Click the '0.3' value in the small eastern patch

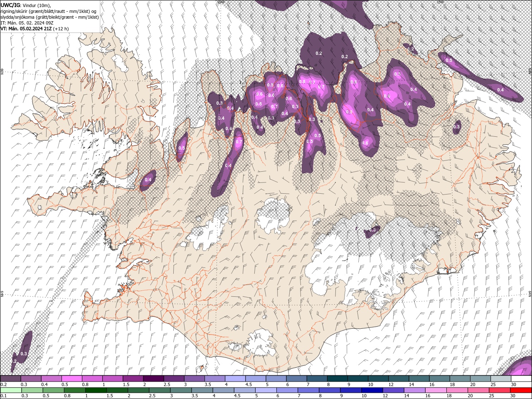pos(456,127)
